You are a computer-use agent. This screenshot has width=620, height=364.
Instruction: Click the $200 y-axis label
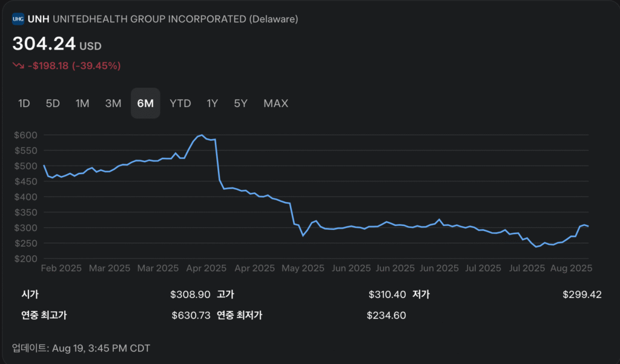(x=25, y=259)
